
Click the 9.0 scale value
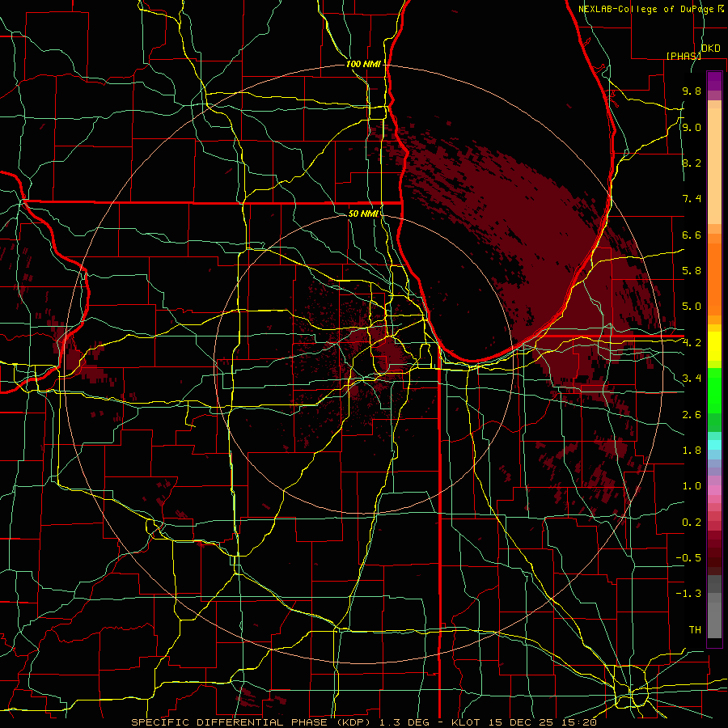pos(692,127)
